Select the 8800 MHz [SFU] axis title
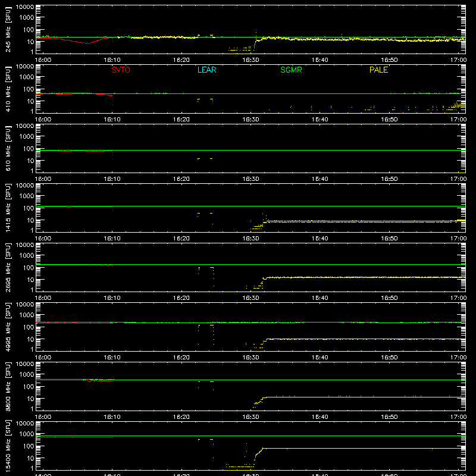476x476 pixels. click(x=8, y=386)
